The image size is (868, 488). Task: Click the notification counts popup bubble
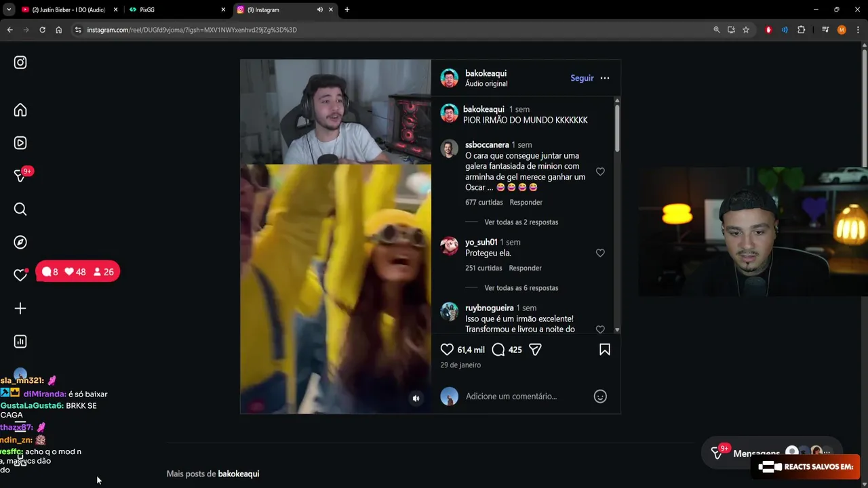tap(77, 272)
